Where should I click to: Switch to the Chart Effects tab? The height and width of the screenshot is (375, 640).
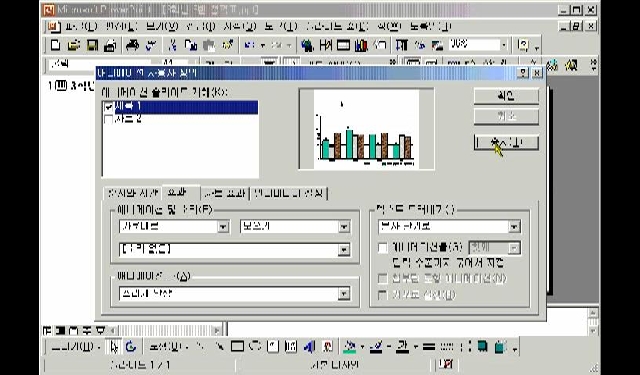[225, 193]
